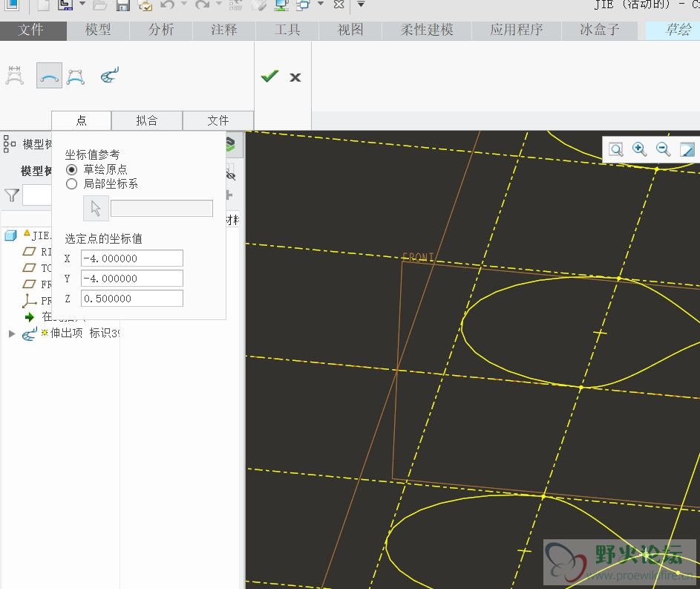Open the Undo history dropdown arrow
The width and height of the screenshot is (700, 589).
[184, 4]
